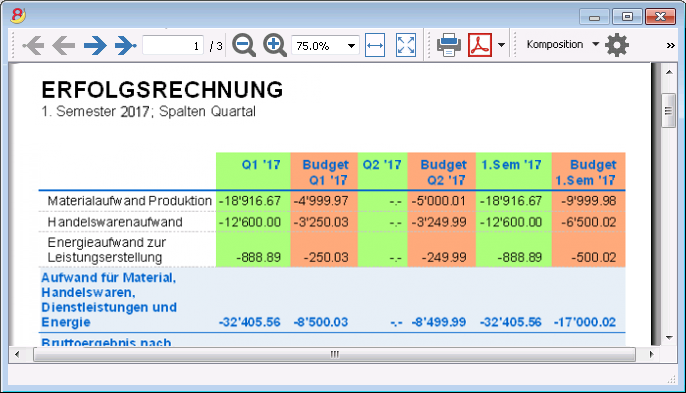Zoom out with the minus magnifier
The width and height of the screenshot is (686, 393).
click(244, 45)
